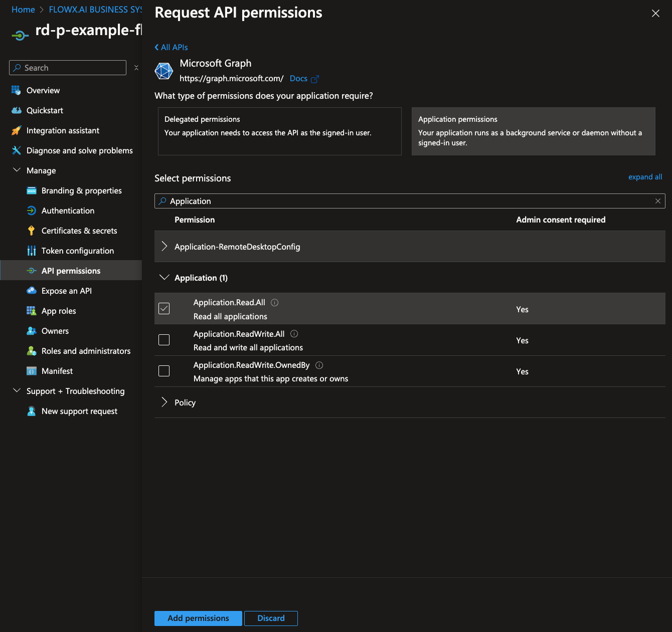This screenshot has height=632, width=672.
Task: Click the Certificates & secrets key icon
Action: [x=31, y=231]
